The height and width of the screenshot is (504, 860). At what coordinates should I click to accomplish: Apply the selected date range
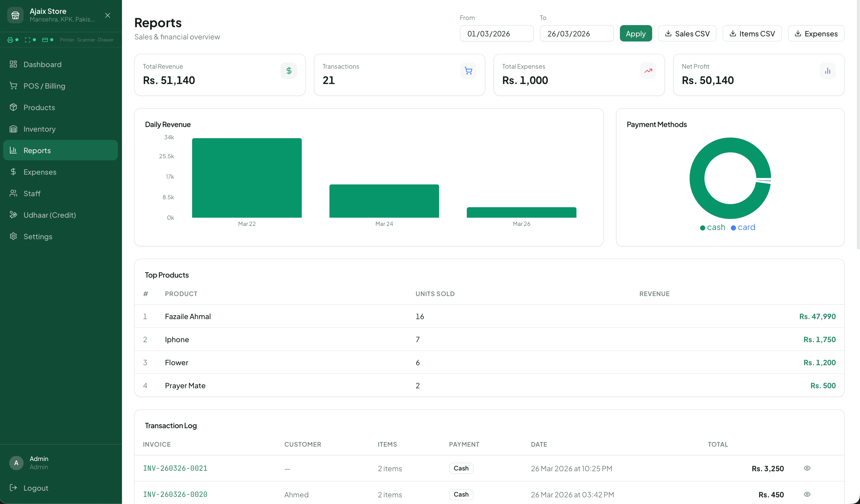636,33
